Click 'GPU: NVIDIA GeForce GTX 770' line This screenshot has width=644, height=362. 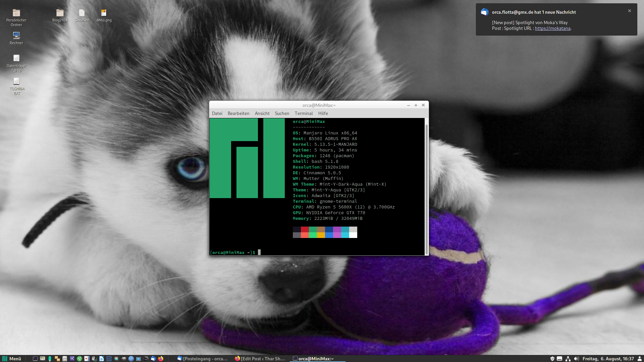329,213
